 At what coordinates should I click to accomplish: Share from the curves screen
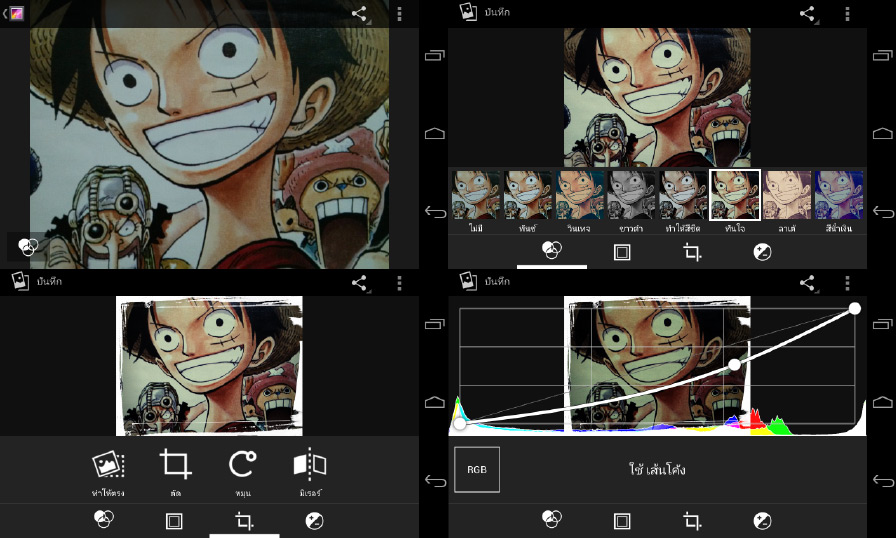click(x=807, y=283)
